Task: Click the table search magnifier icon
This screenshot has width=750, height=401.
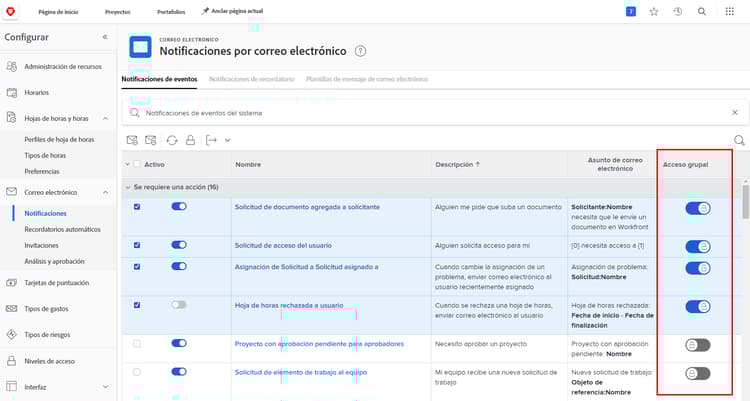Action: tap(740, 141)
